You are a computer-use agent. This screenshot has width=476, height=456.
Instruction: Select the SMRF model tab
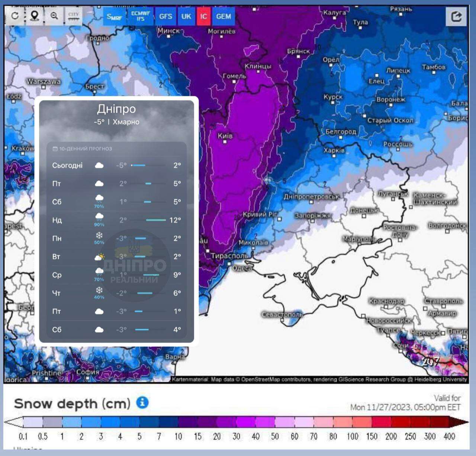point(115,16)
